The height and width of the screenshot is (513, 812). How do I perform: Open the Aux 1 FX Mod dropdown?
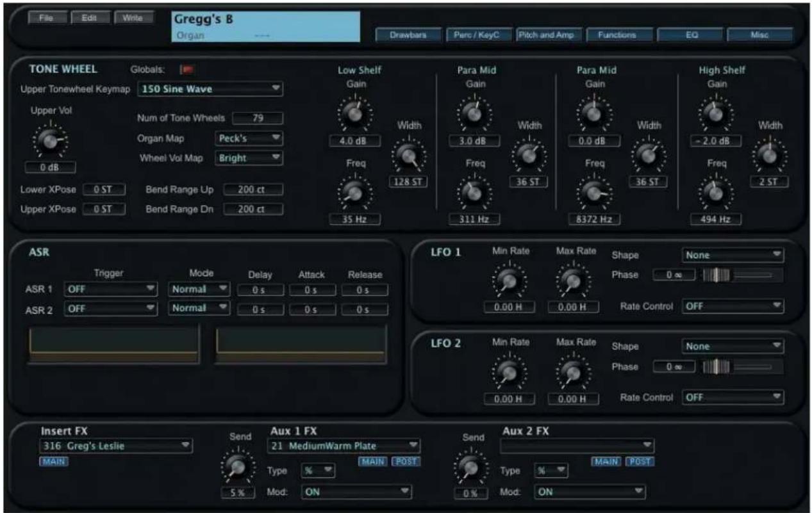coord(356,492)
